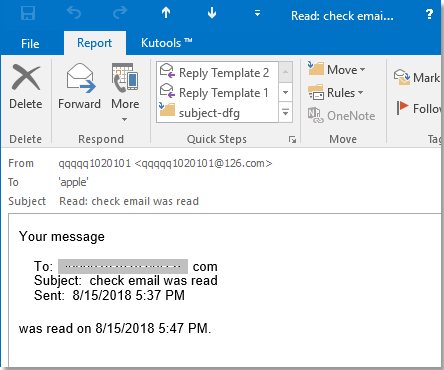Open the Move dropdown

(336, 70)
